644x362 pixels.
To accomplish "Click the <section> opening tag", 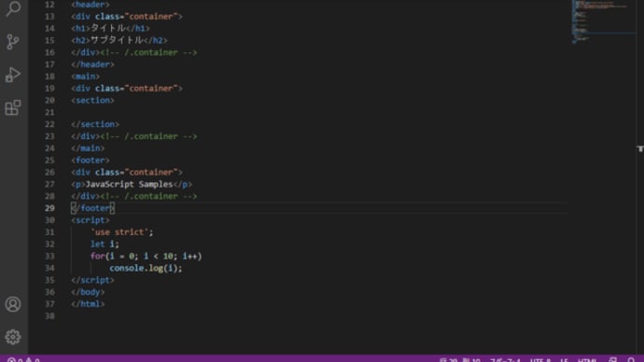I will point(92,100).
